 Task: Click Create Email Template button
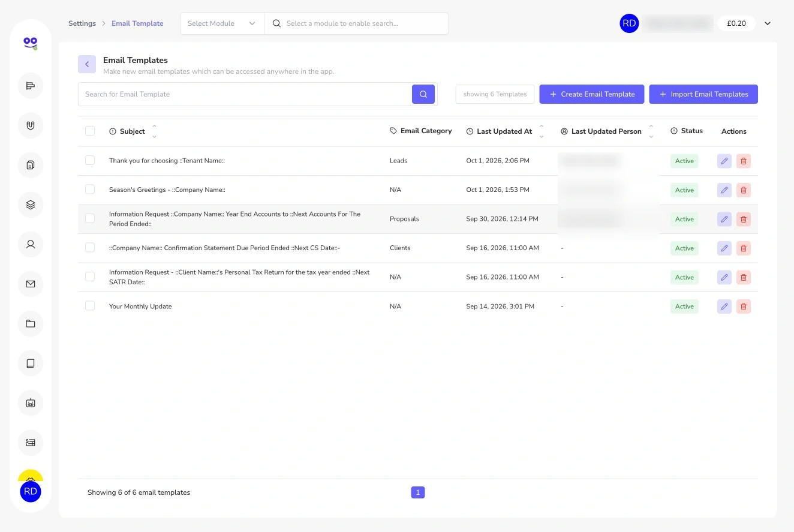tap(592, 94)
